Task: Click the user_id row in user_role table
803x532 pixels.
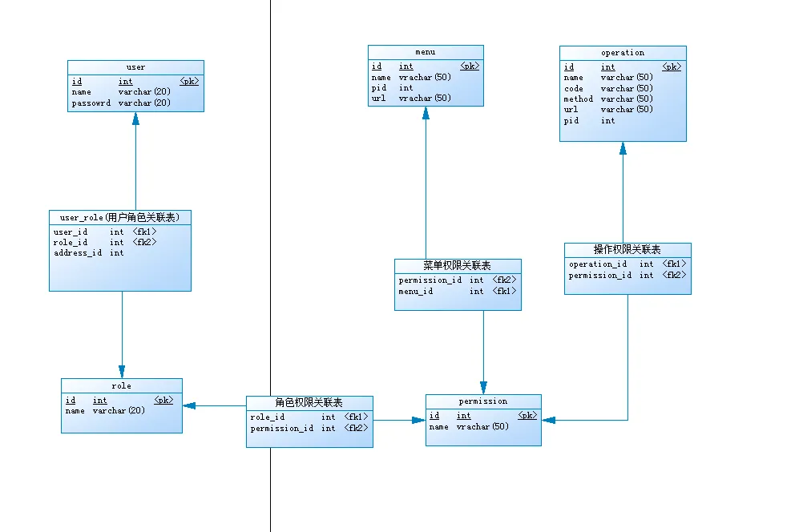Action: click(x=105, y=232)
